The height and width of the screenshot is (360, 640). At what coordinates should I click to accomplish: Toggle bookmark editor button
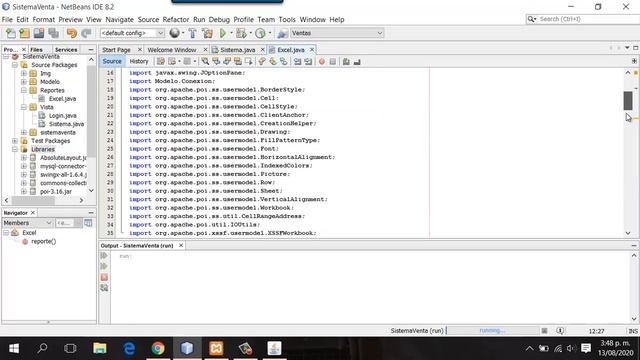pyautogui.click(x=284, y=62)
